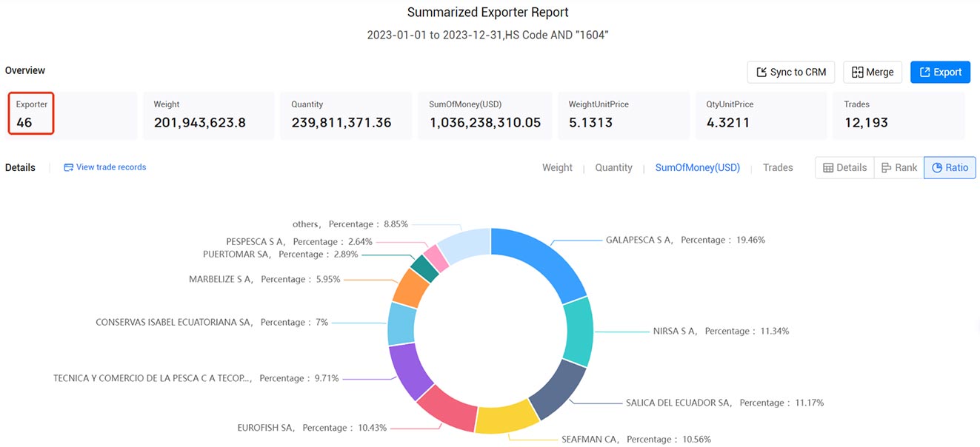This screenshot has height=447, width=980.
Task: Click the WeightUnitPrice value 5.1313
Action: (x=590, y=123)
